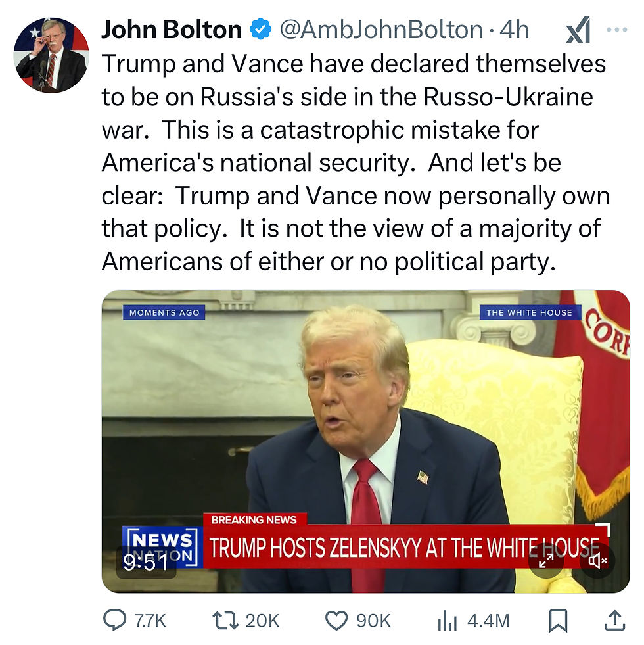Tap the repost arrows icon
The image size is (644, 645).
point(225,620)
